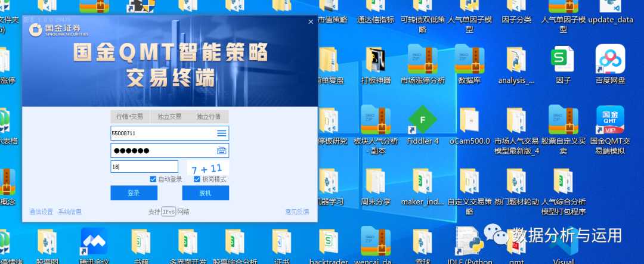Switch to the 行情+交易 tab
644x264 pixels.
click(x=130, y=117)
